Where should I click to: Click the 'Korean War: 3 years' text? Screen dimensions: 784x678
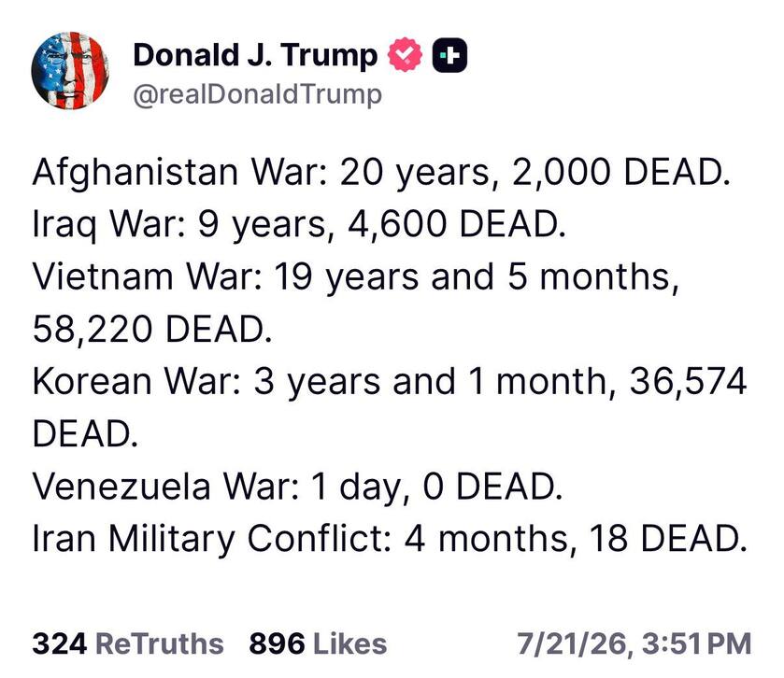[207, 382]
